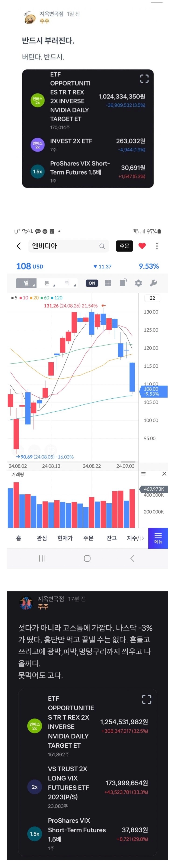This screenshot has width=175, height=868.
Task: Open the 분 minute period dropdown
Action: pyautogui.click(x=47, y=283)
